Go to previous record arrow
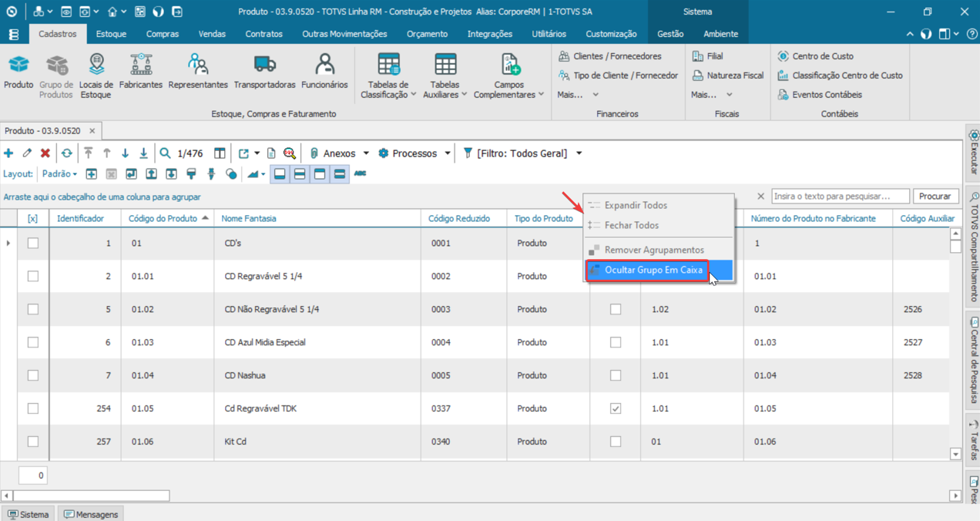Viewport: 980px width, 521px height. pyautogui.click(x=107, y=153)
